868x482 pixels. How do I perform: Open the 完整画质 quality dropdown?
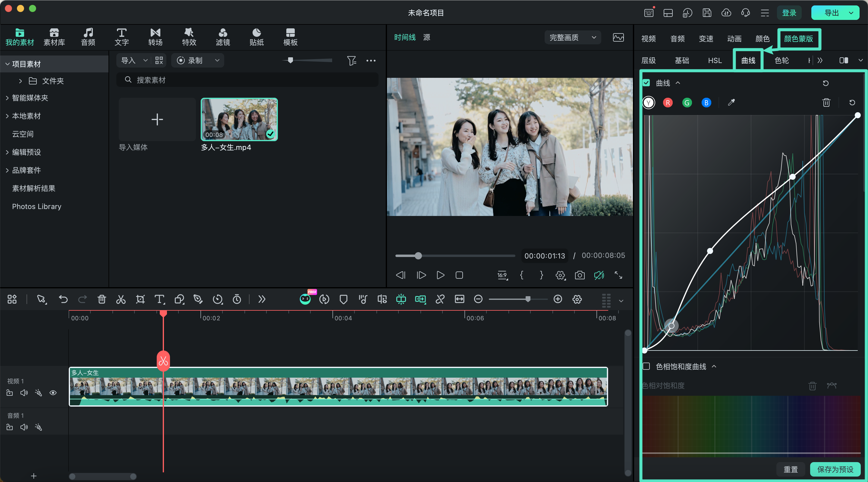573,37
